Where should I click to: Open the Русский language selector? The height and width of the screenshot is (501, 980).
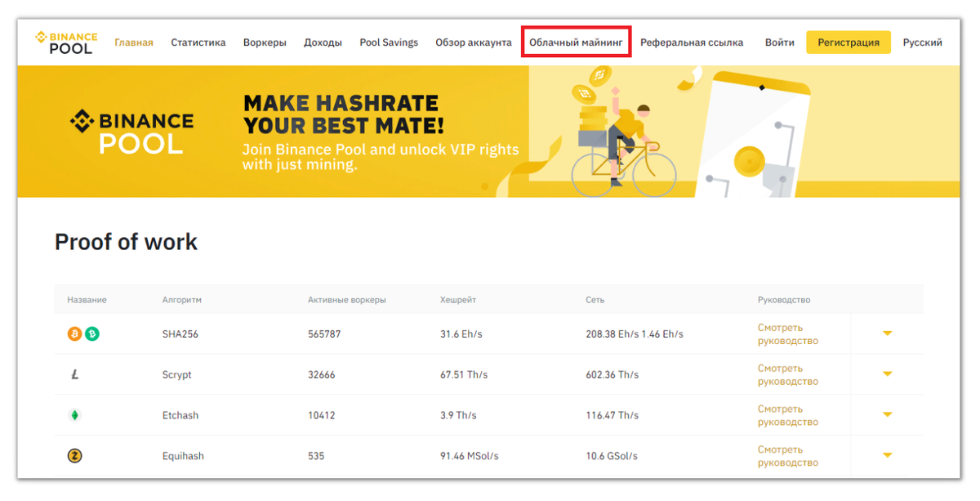922,42
